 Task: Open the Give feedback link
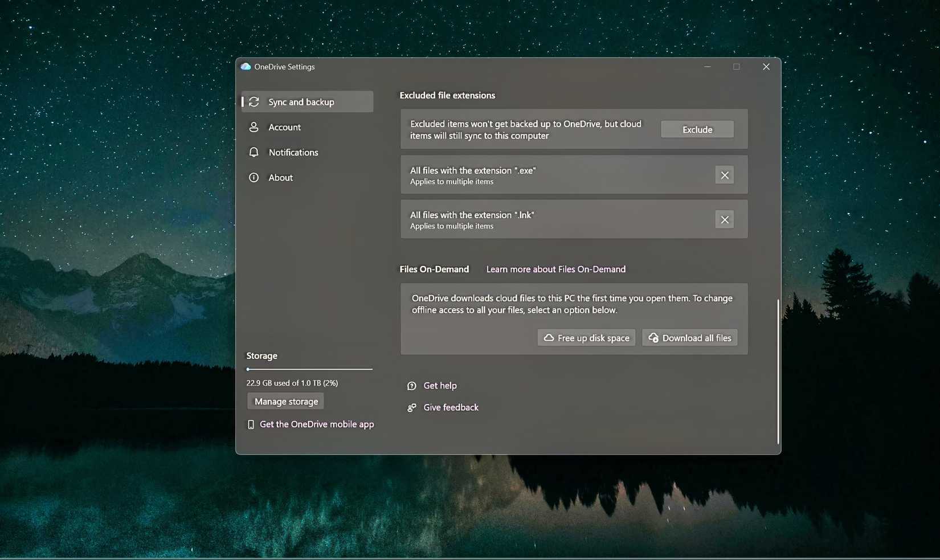pos(451,407)
